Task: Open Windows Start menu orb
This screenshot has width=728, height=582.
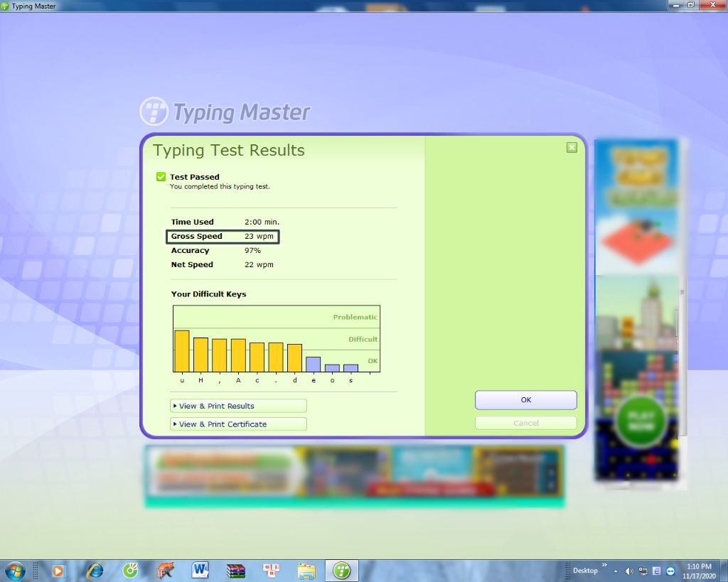Action: pos(14,571)
